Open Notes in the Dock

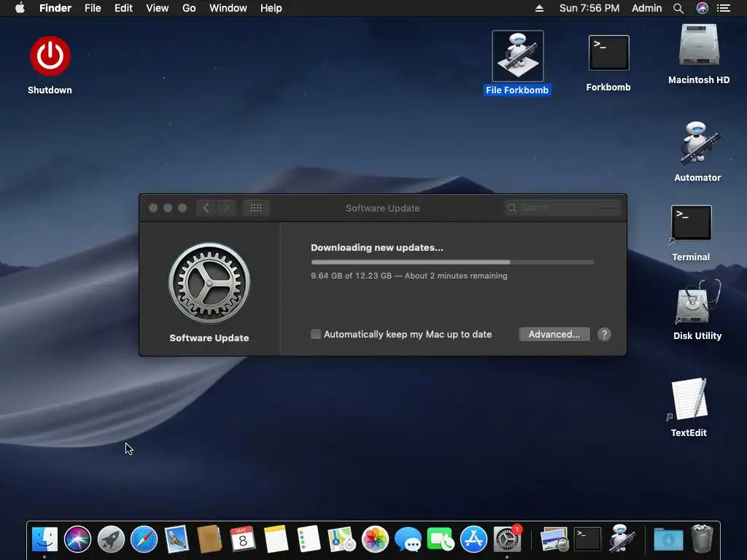[x=276, y=539]
